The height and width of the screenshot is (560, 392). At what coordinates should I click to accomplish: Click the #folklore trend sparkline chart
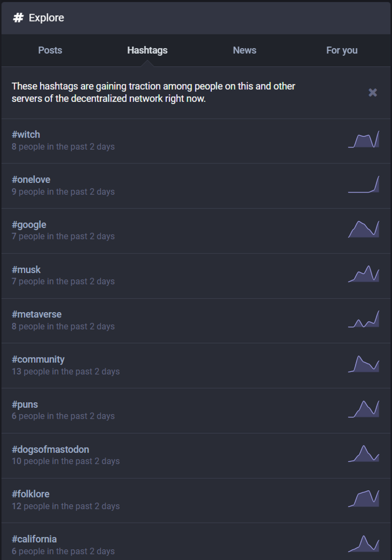pyautogui.click(x=364, y=499)
